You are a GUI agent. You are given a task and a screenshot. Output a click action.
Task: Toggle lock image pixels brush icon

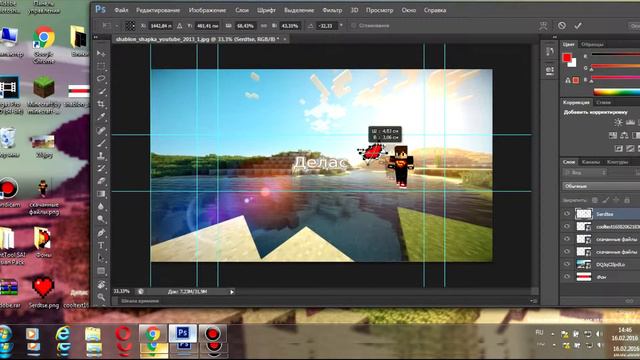(x=606, y=200)
